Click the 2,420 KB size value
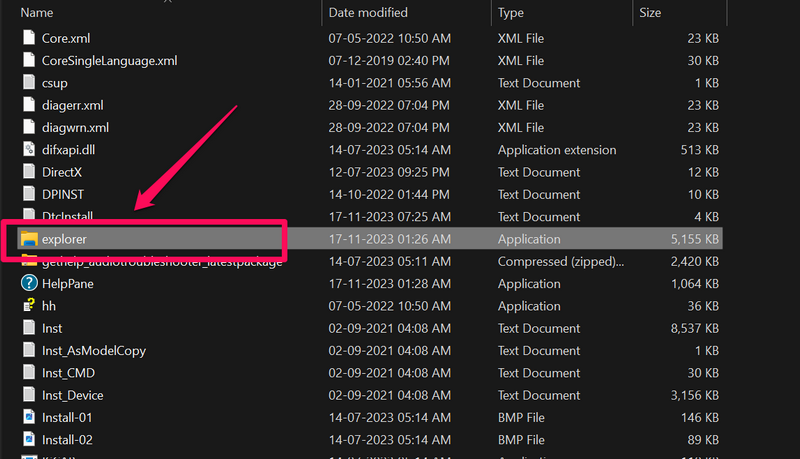Screen dimensions: 800x459 (695, 262)
